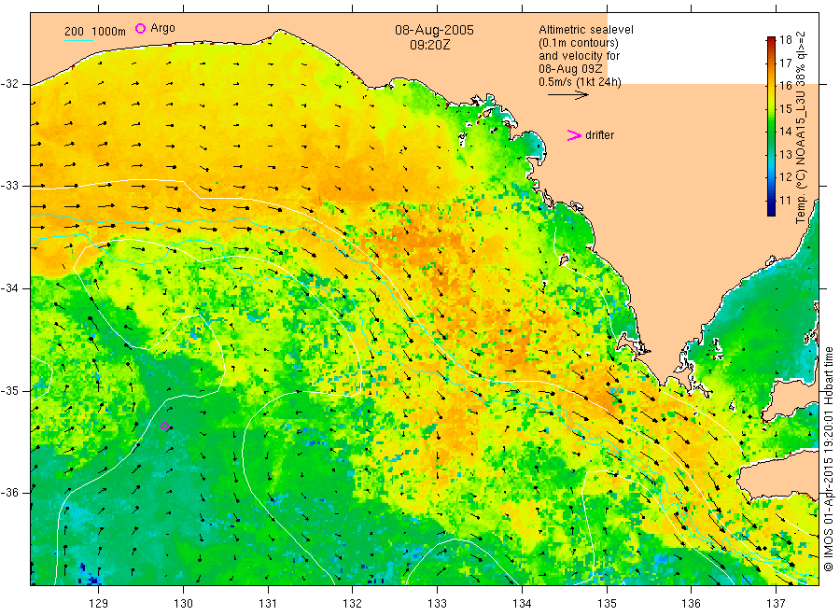840x616 pixels.
Task: Click the latitude axis label -32
Action: point(10,84)
